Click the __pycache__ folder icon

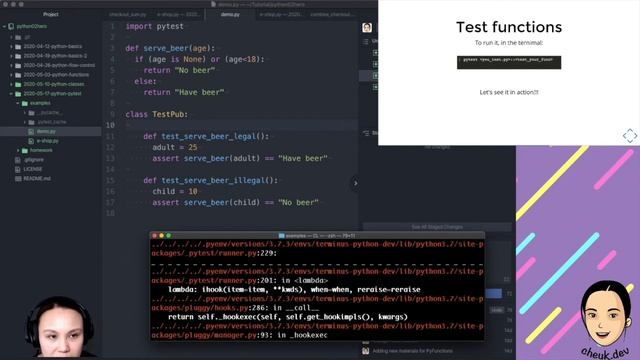pyautogui.click(x=31, y=112)
